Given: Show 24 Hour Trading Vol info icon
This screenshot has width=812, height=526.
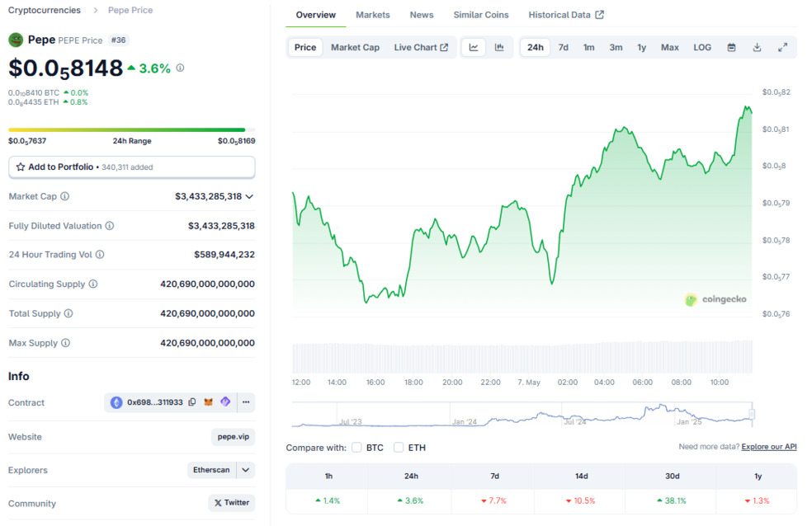Looking at the screenshot, I should click(100, 255).
